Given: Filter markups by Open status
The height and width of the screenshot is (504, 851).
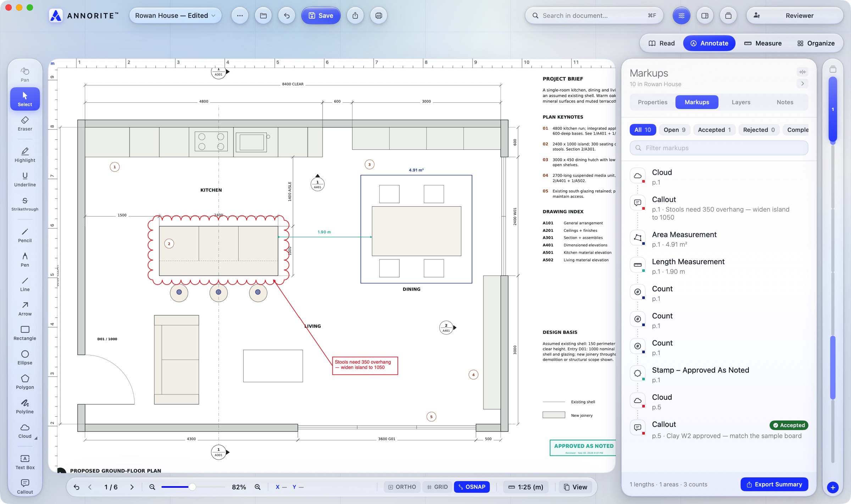Looking at the screenshot, I should coord(674,130).
